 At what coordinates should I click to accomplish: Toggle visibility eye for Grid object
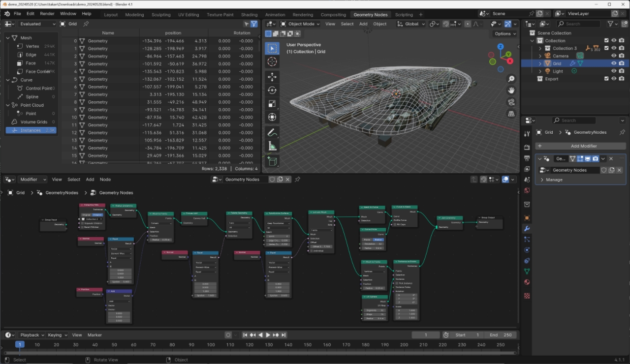[x=614, y=63]
